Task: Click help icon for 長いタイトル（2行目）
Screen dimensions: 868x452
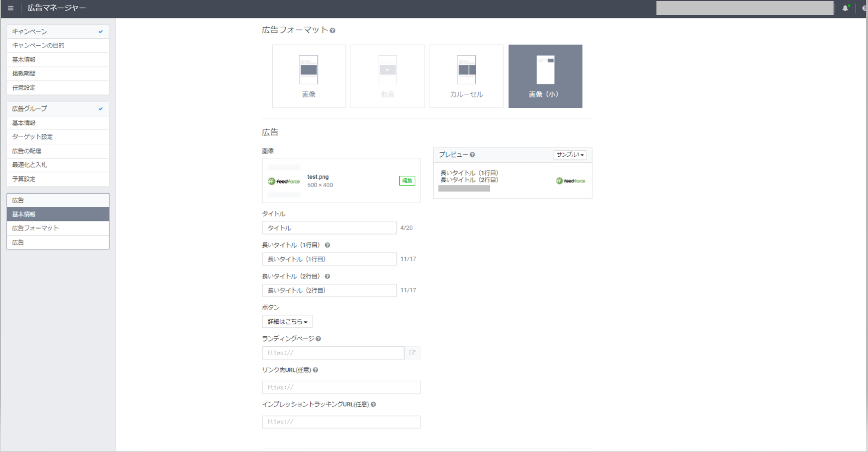Action: (x=327, y=276)
